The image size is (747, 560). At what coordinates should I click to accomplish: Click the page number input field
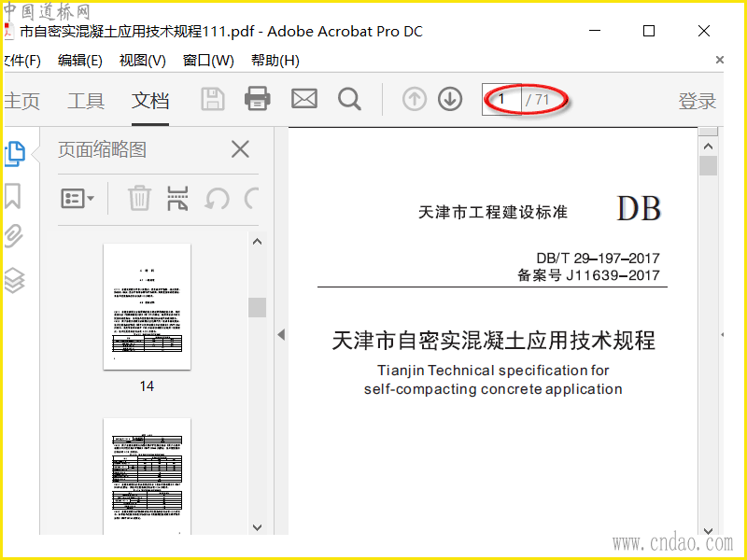(x=501, y=100)
